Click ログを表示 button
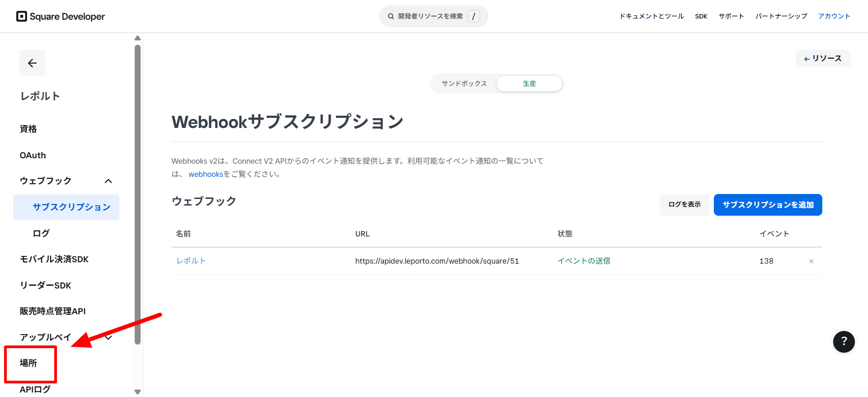Viewport: 868px width, 397px height. [x=684, y=204]
